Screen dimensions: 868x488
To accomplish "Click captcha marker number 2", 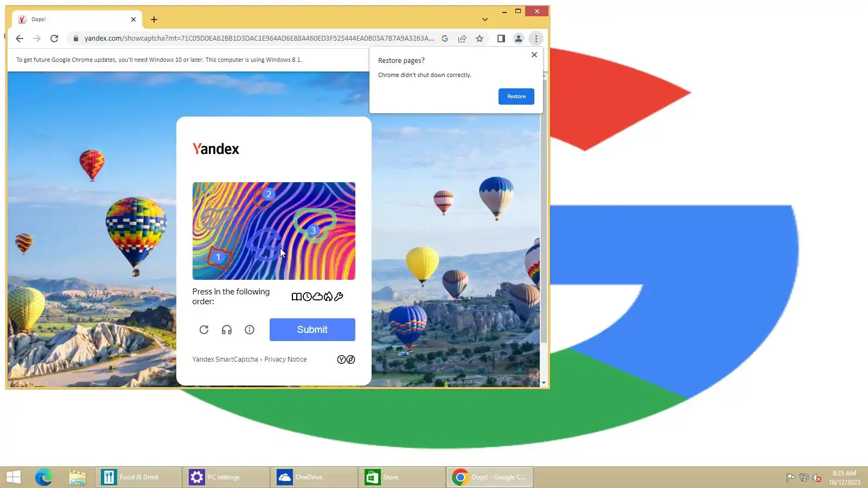I will pos(269,194).
